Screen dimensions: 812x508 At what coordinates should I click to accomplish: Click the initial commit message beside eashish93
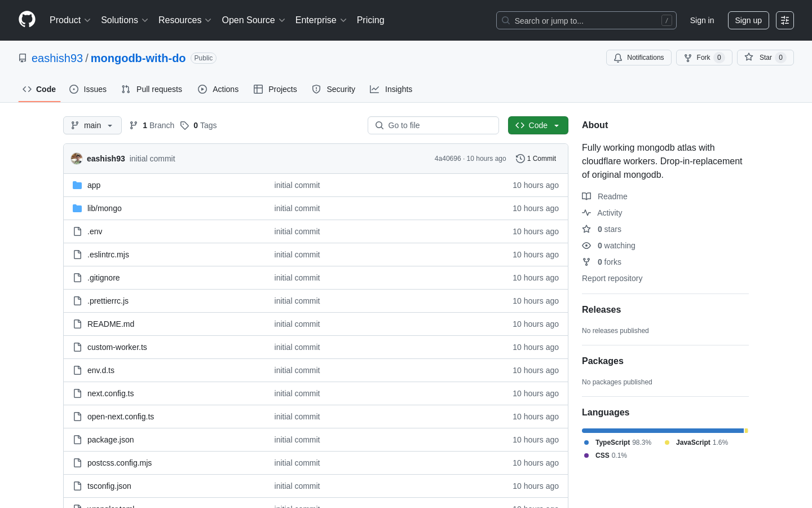point(152,159)
